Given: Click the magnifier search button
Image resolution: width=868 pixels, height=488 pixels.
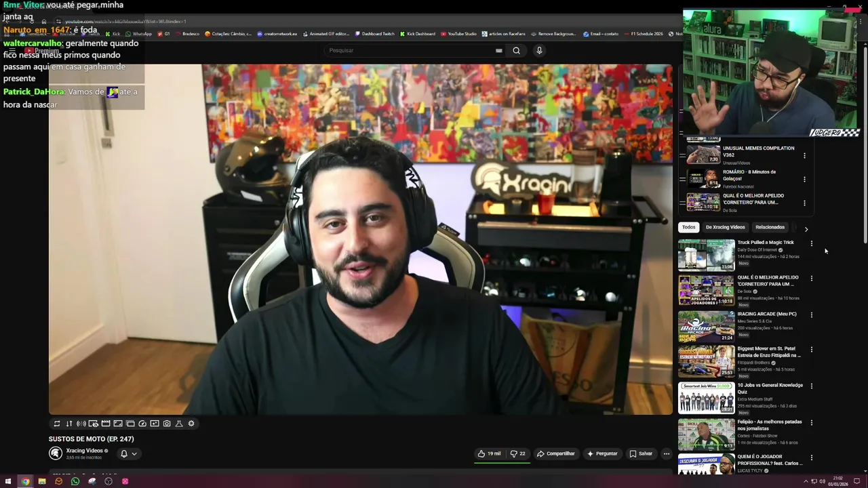Looking at the screenshot, I should click(516, 50).
